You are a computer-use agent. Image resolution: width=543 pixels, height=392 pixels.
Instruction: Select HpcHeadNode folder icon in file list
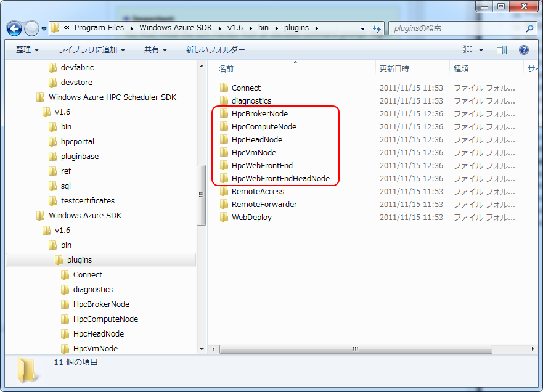(224, 139)
